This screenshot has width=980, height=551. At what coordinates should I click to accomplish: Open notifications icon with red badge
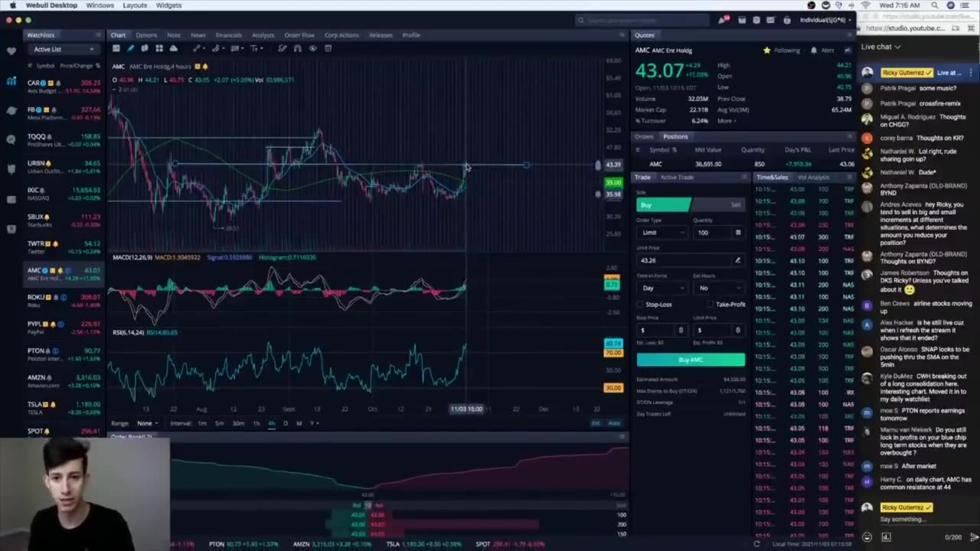[x=723, y=20]
